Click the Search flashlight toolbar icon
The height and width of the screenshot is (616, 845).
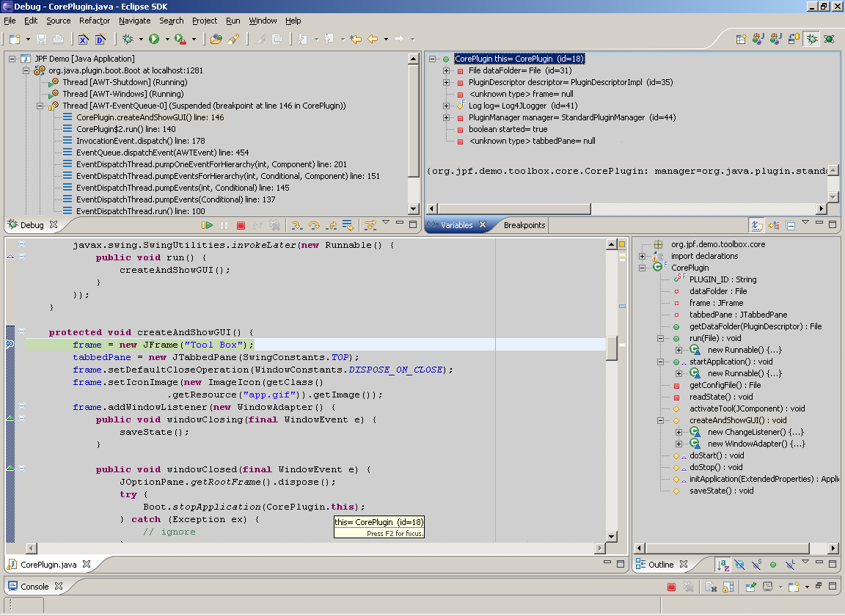(x=233, y=39)
